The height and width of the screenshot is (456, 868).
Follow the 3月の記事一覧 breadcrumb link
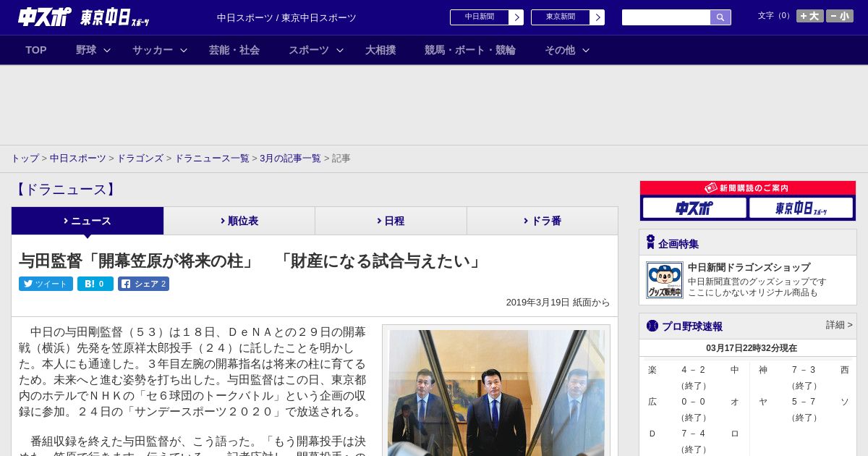click(290, 159)
